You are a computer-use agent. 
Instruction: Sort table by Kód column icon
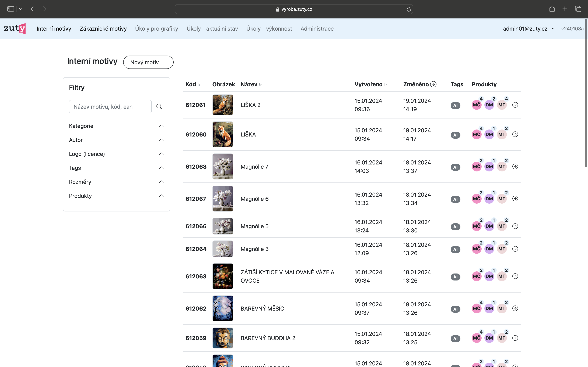coord(199,84)
